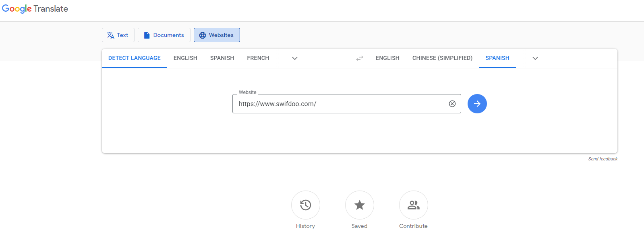
Task: Open translation History
Action: [306, 205]
